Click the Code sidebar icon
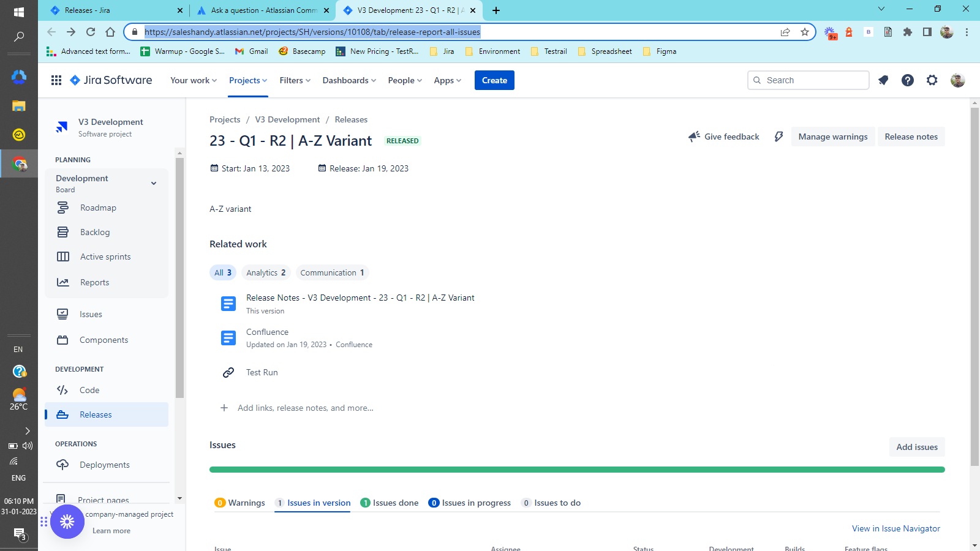Viewport: 980px width, 551px height. click(x=62, y=390)
